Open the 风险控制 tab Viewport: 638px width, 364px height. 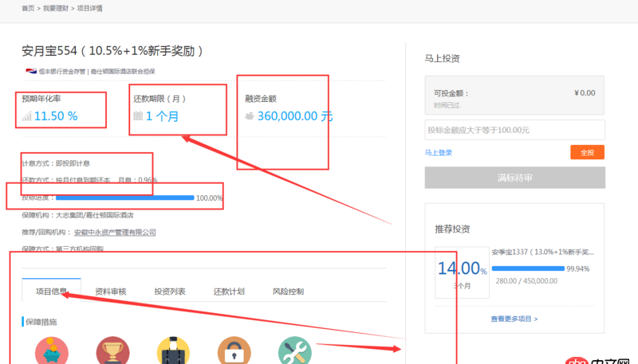[x=288, y=292]
